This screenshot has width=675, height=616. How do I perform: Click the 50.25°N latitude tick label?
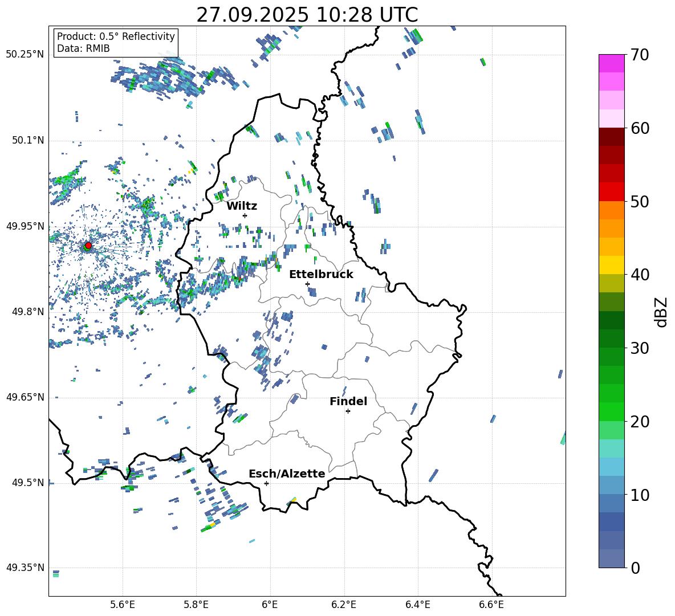25,55
